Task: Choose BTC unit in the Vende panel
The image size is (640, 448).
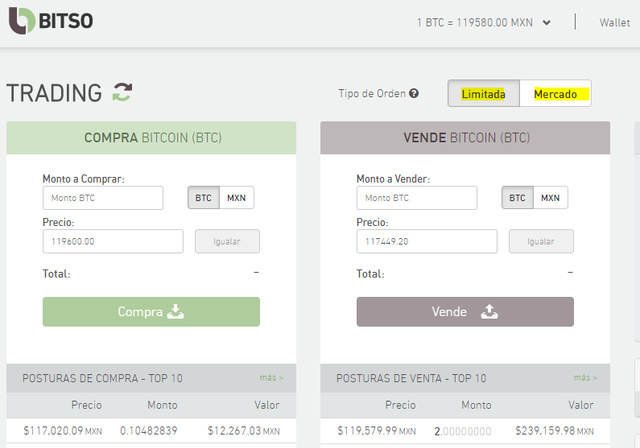Action: (x=517, y=198)
